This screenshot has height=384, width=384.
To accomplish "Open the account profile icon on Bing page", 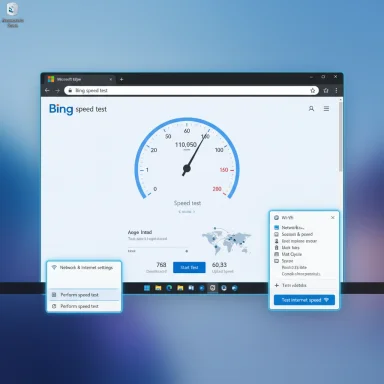I will (x=311, y=109).
